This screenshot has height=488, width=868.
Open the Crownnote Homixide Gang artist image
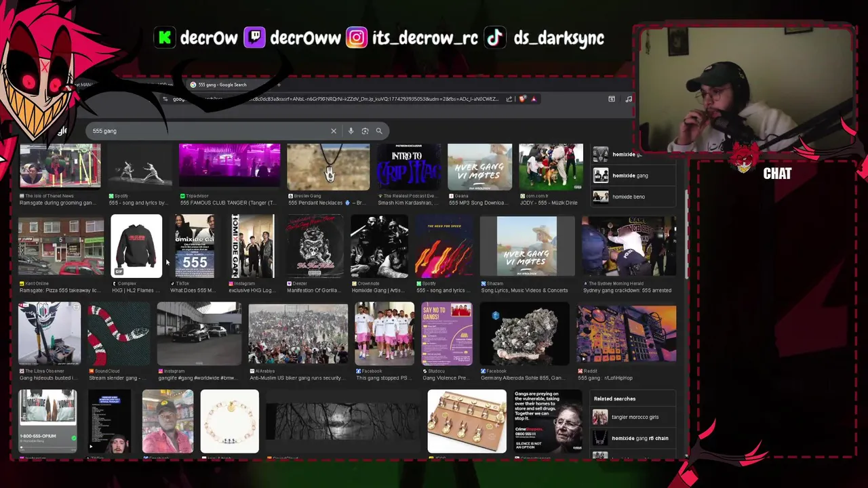(x=379, y=247)
